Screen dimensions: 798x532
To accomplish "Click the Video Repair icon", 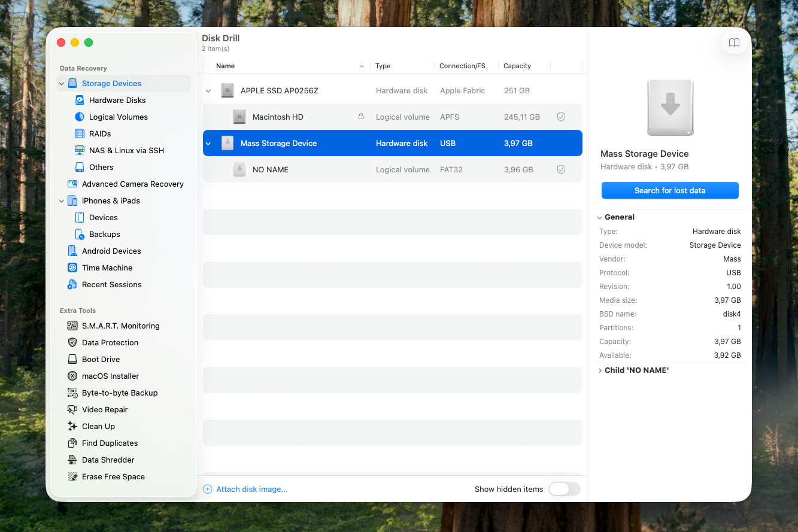I will click(72, 409).
